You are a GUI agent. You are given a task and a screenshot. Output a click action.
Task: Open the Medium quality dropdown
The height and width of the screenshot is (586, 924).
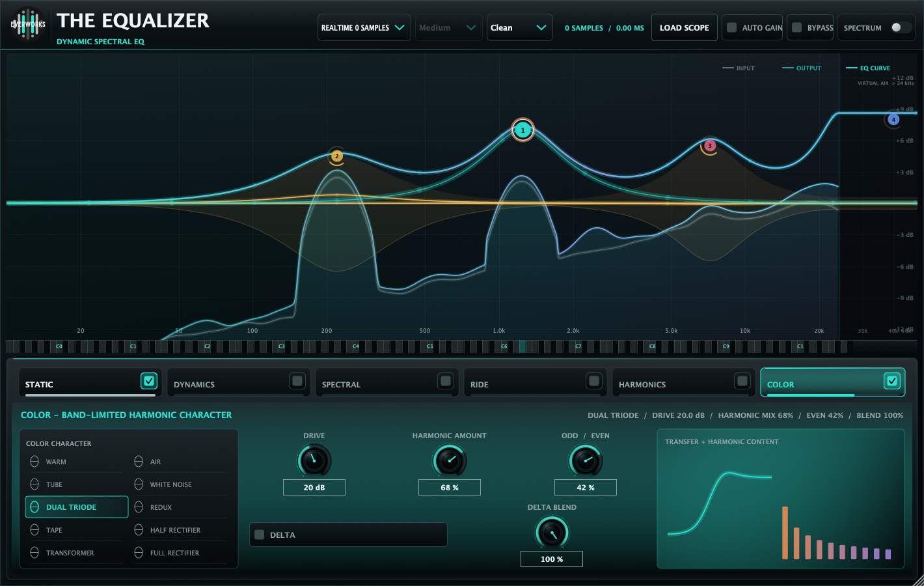449,27
